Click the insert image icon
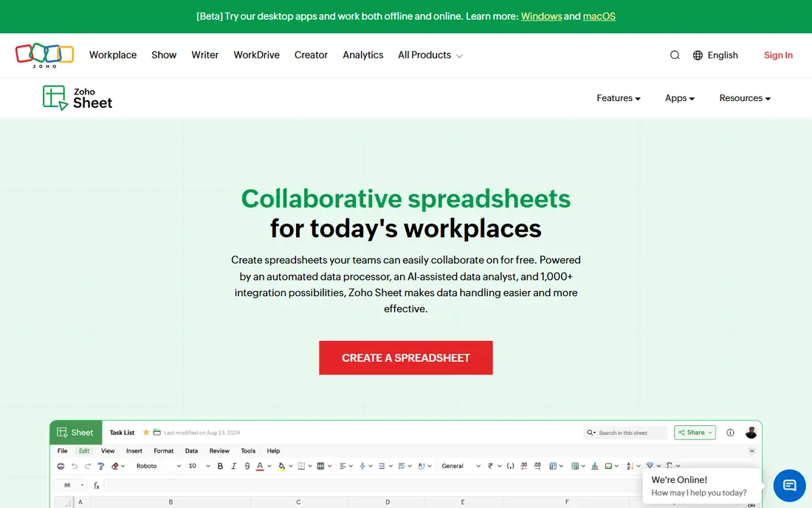This screenshot has height=508, width=812. 608,466
